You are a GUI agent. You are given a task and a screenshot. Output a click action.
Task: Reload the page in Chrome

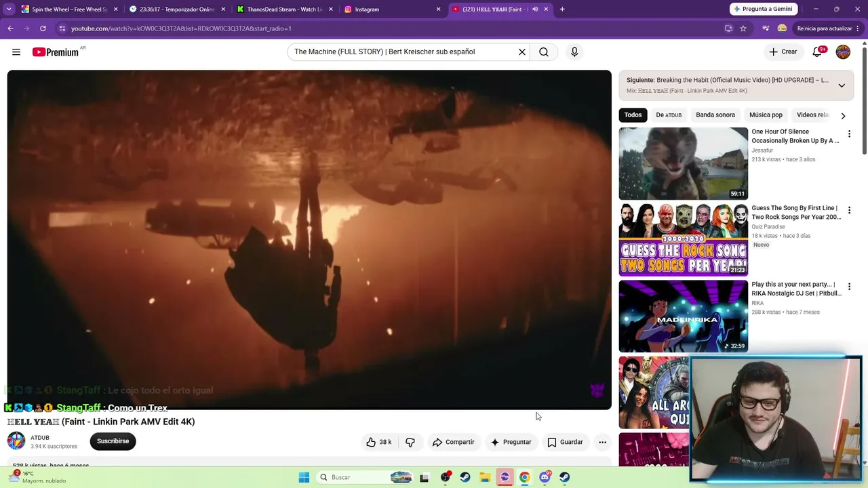(43, 28)
